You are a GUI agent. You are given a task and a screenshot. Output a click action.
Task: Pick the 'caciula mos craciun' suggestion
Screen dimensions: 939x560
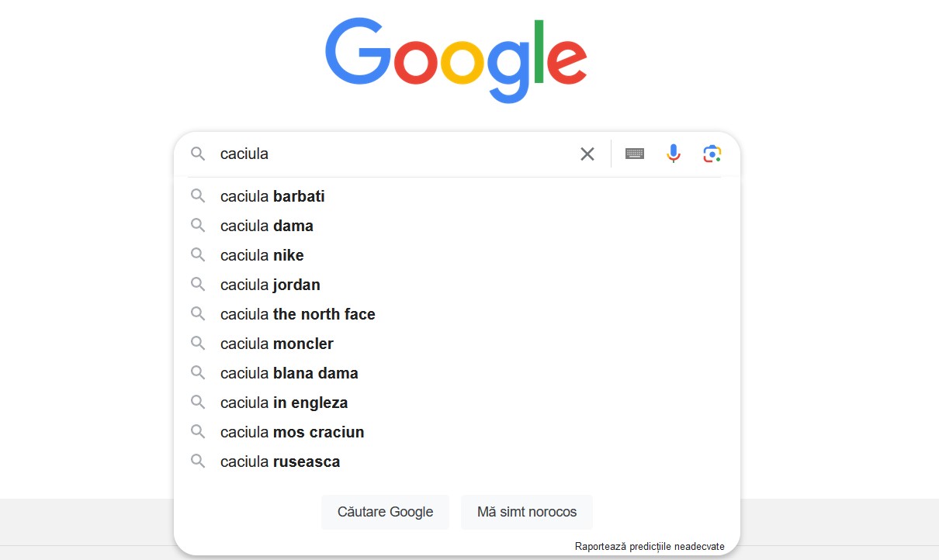[293, 432]
